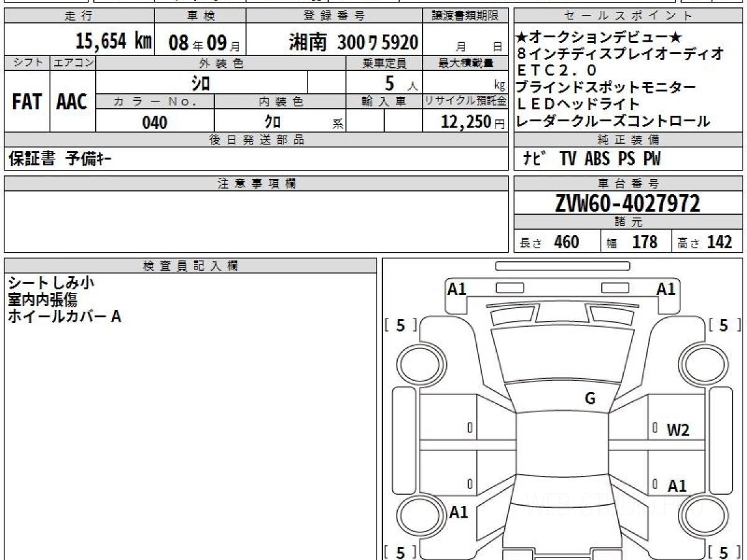Select height value 高さ 142
The width and height of the screenshot is (747, 560).
tap(705, 242)
